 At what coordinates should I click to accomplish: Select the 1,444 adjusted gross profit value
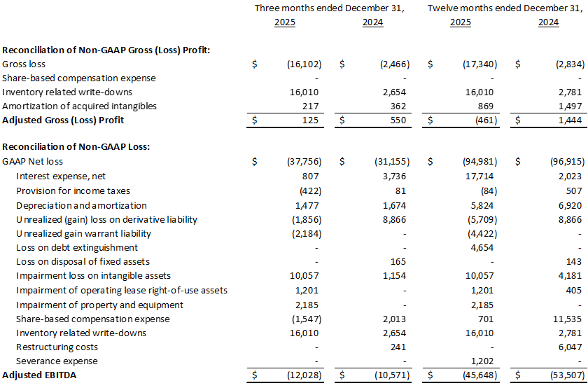(x=570, y=120)
